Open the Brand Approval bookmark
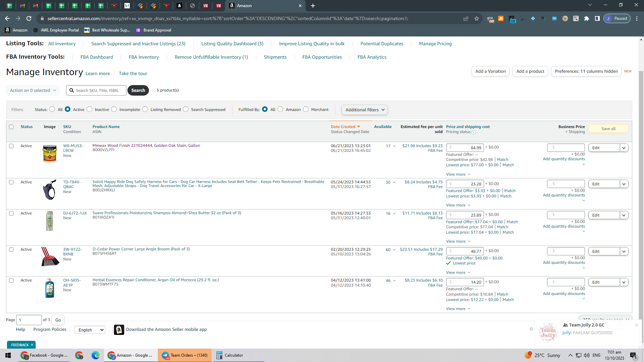 154,30
